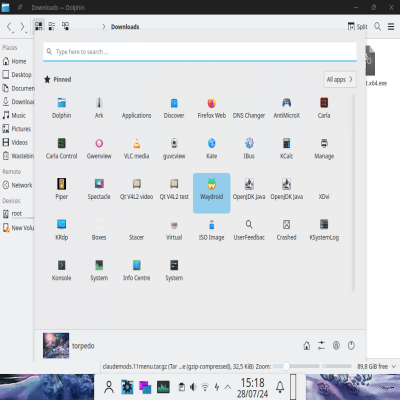Image resolution: width=400 pixels, height=400 pixels.
Task: Open the Carla app icon
Action: tap(324, 108)
